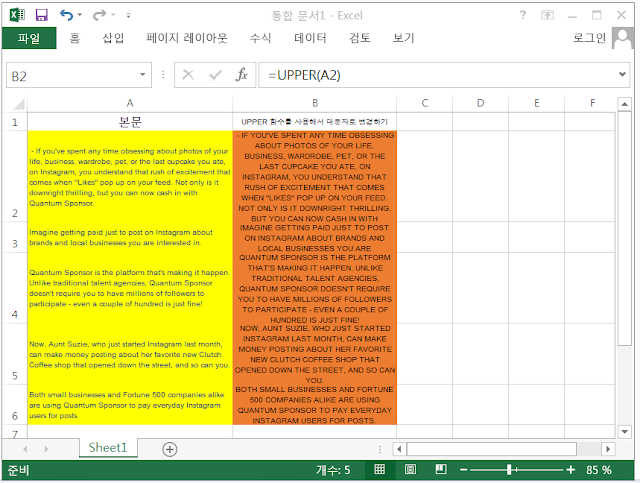Select row 3 header
The image size is (640, 483).
click(x=15, y=237)
